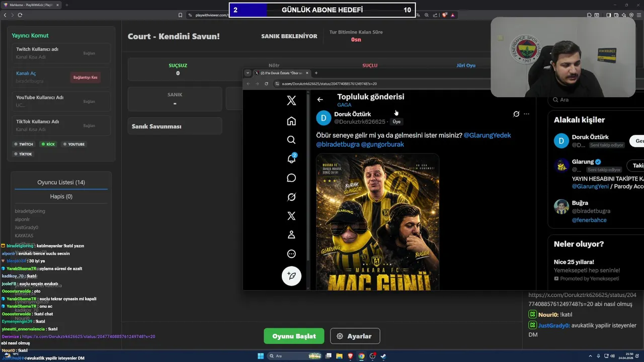Open Makara FC Maç Günü post image
Image resolution: width=644 pixels, height=362 pixels.
click(377, 222)
